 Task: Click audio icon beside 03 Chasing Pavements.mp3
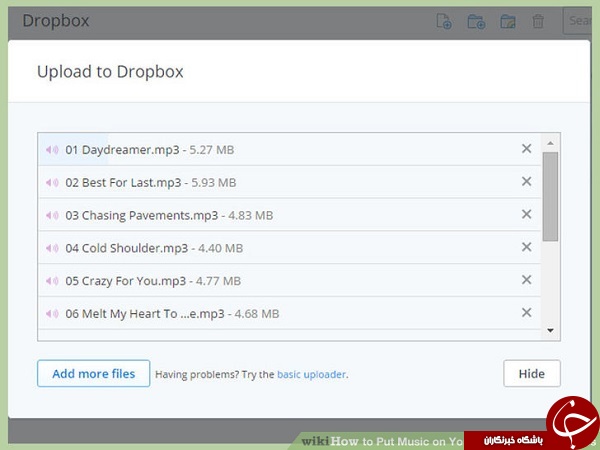tap(52, 215)
